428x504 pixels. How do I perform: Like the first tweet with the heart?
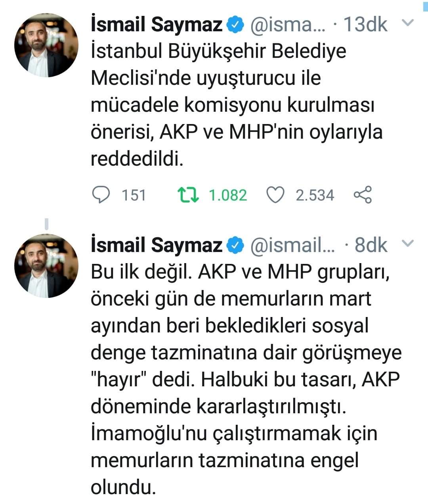tap(276, 195)
